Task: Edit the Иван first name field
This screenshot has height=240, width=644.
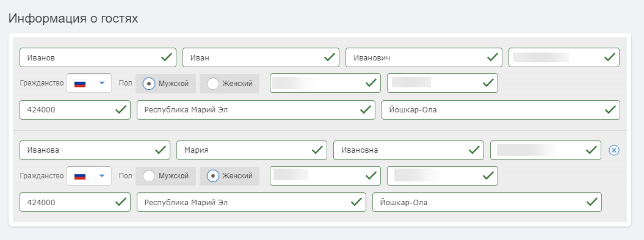Action: point(261,57)
